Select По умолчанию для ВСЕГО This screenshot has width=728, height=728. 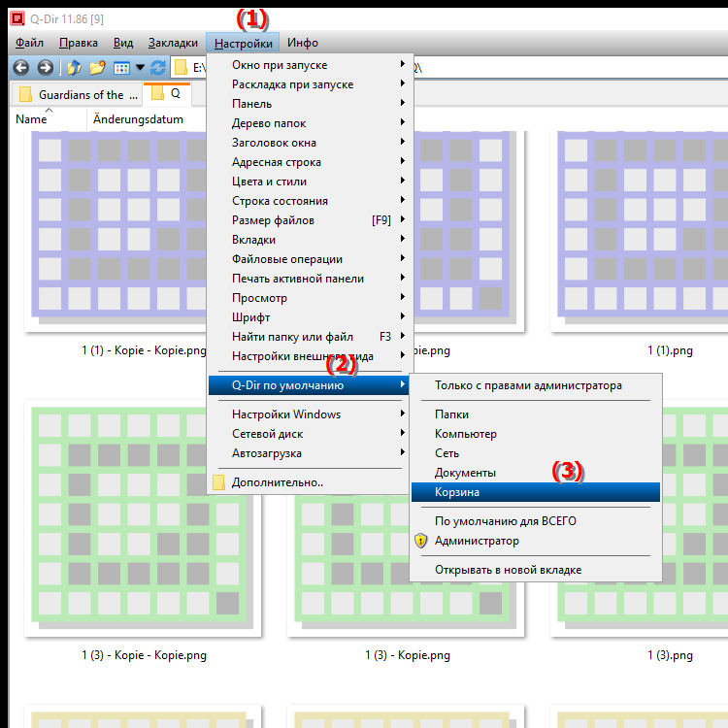pyautogui.click(x=535, y=521)
